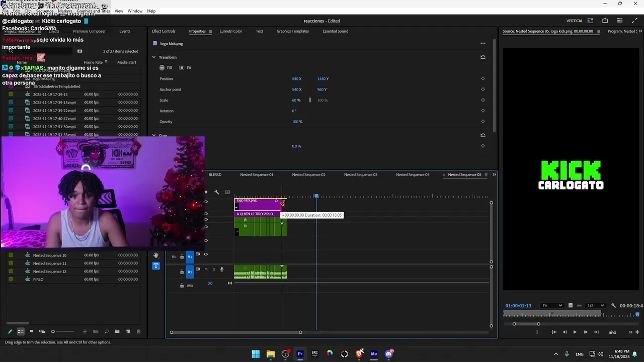
Task: Open the 1/2 playback resolution dropdown
Action: click(x=596, y=306)
